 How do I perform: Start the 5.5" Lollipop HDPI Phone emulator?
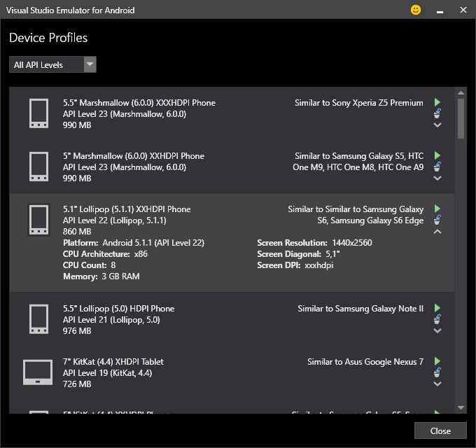pyautogui.click(x=437, y=308)
